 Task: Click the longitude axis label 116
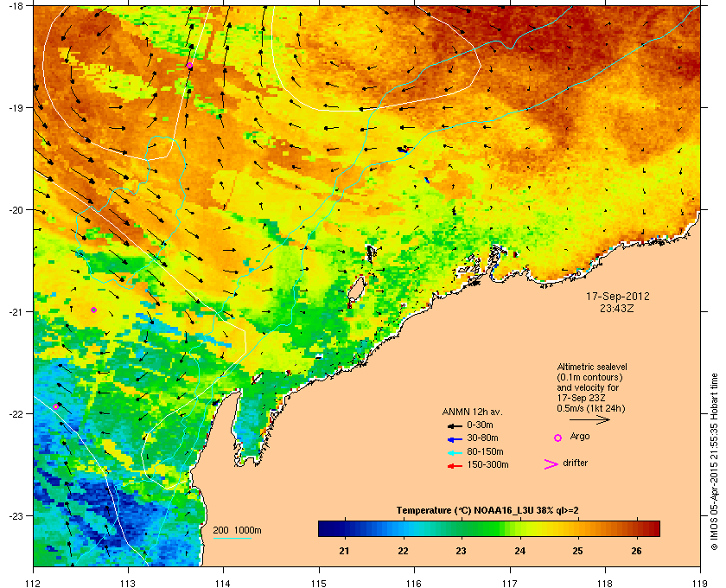click(414, 583)
